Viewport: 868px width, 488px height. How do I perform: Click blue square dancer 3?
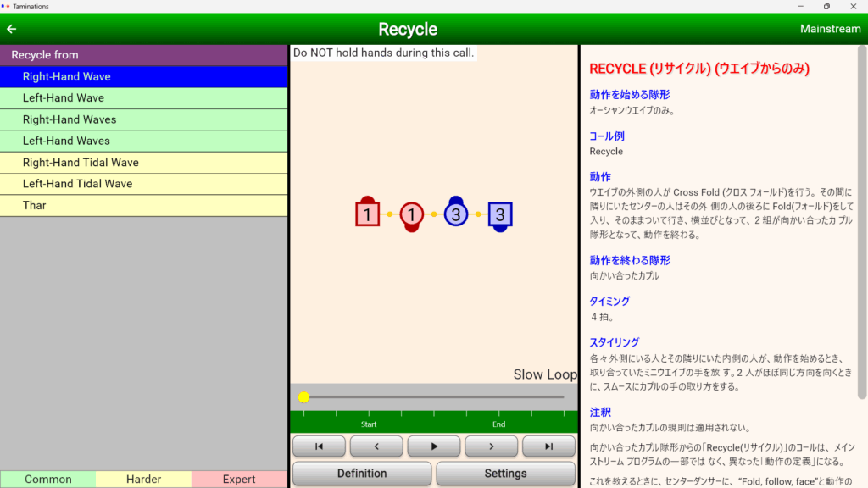pos(500,216)
